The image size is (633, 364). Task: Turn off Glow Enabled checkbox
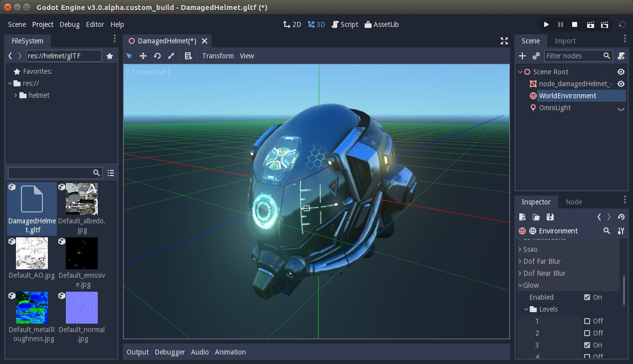tap(588, 297)
